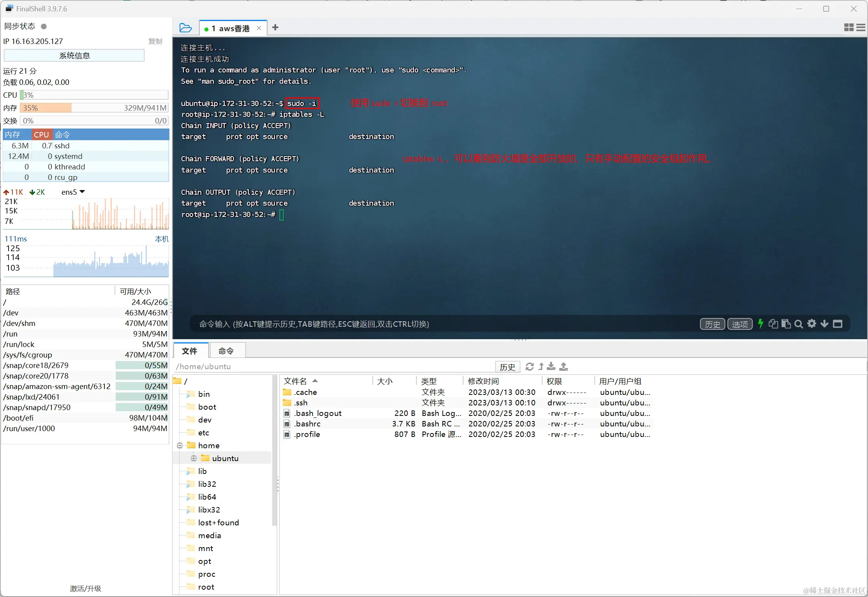Click the 系统信息 button

pyautogui.click(x=74, y=56)
